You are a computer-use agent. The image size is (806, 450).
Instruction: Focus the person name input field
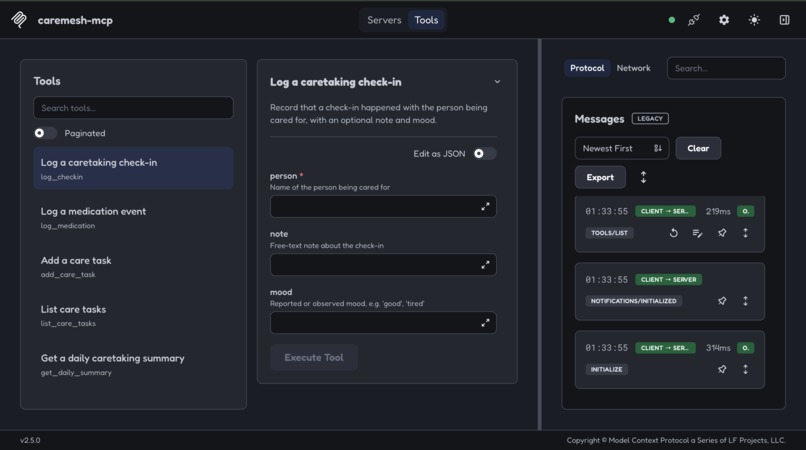point(383,206)
